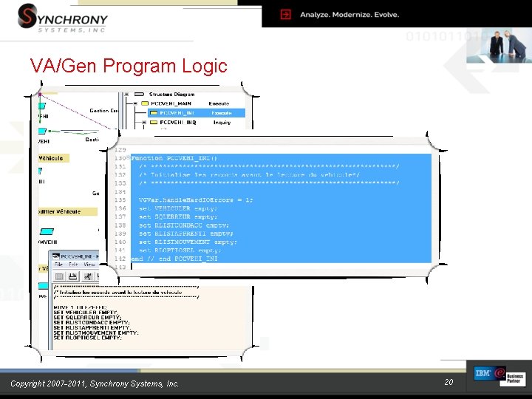Click the grey Structure Diagram node icon
Image resolution: width=532 pixels, height=399 pixels.
140,95
